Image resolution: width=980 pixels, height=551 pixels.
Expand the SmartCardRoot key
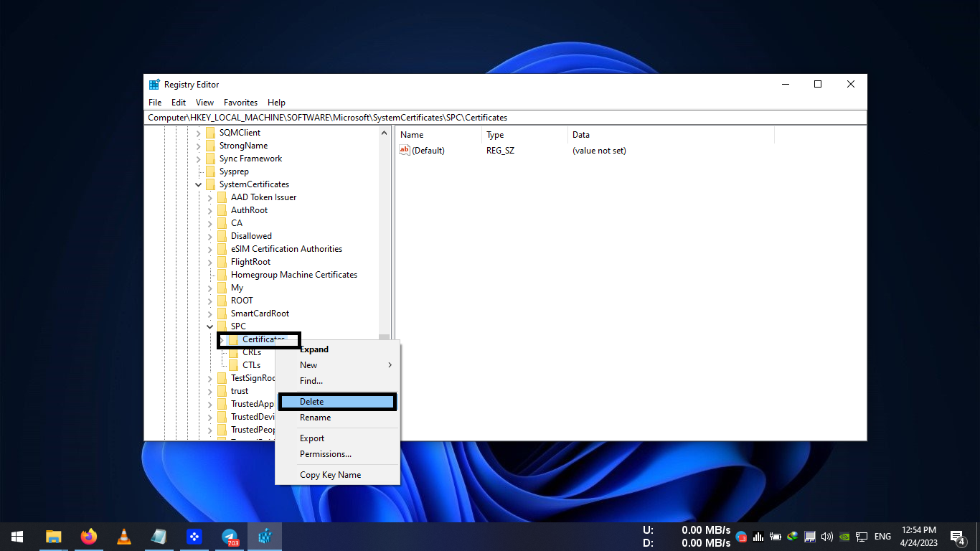pos(210,314)
